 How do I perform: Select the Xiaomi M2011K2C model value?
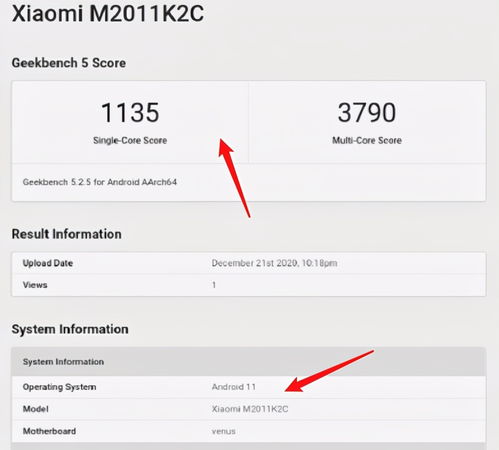[x=250, y=409]
